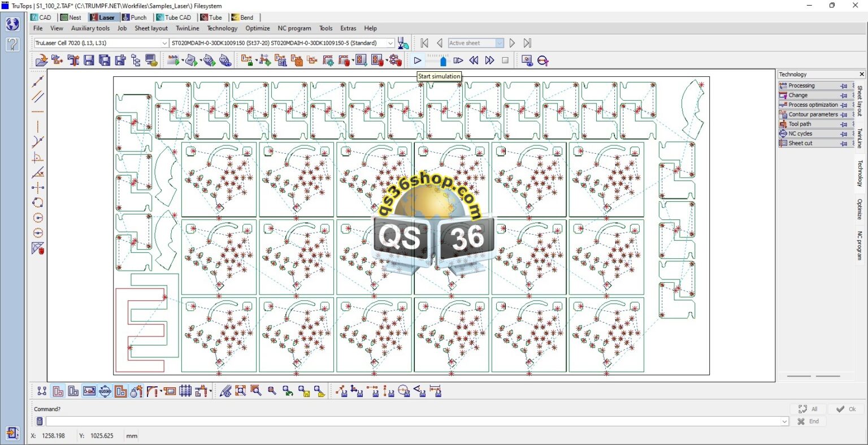Start the simulation playback
The width and height of the screenshot is (868, 445).
tap(417, 61)
